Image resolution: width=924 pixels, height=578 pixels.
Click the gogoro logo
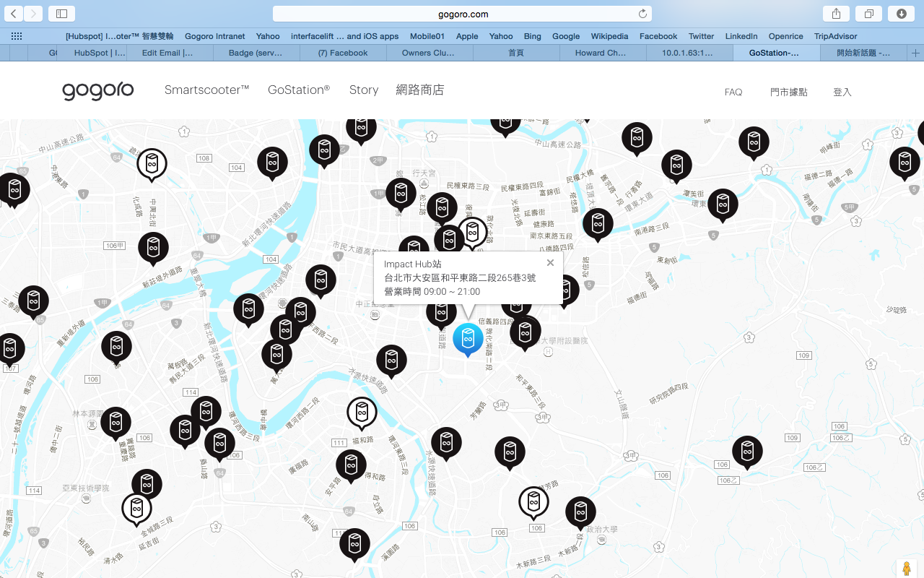point(98,90)
